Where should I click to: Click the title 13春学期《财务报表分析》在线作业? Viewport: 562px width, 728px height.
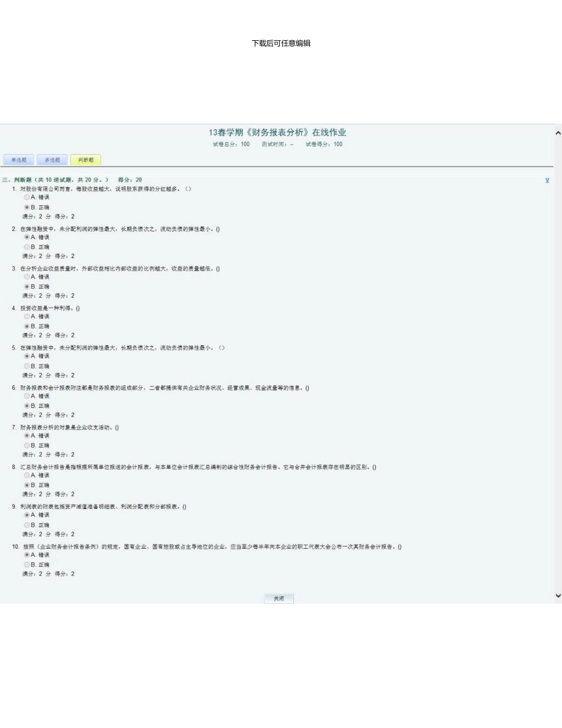(277, 133)
